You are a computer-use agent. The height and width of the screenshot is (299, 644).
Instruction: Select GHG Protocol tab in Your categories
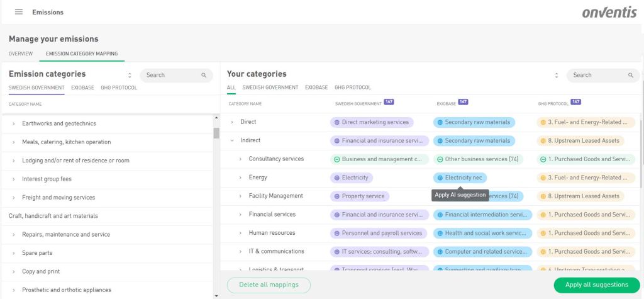pyautogui.click(x=353, y=87)
